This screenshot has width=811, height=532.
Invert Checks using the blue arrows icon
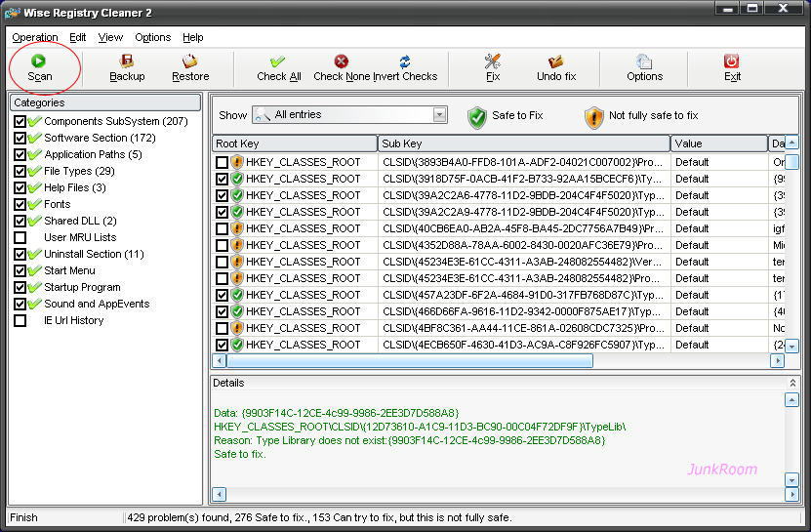405,61
